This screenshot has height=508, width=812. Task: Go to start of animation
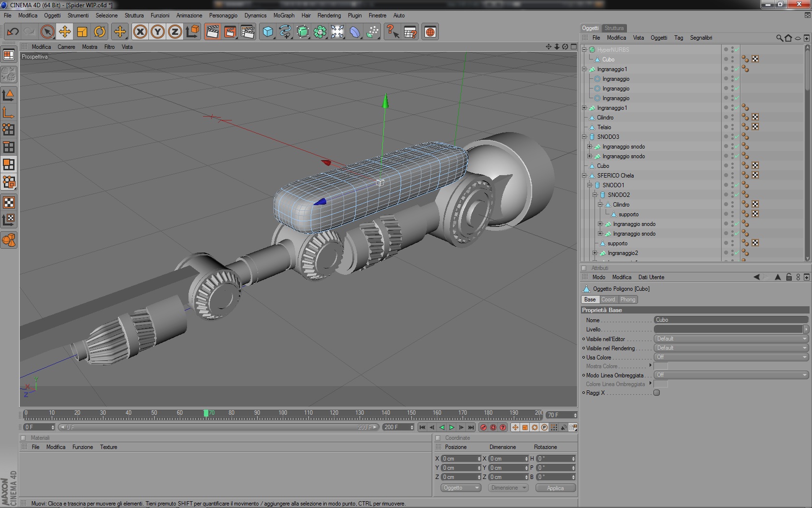422,427
